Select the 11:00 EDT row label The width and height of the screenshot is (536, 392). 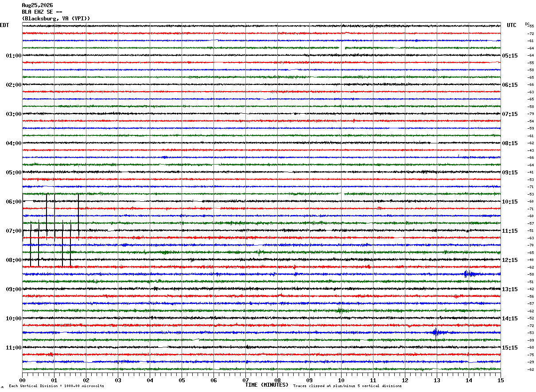point(14,348)
